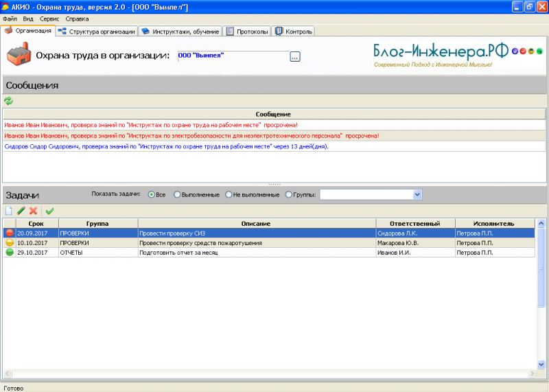Refresh the messages list with green arrows icon
The height and width of the screenshot is (392, 549).
click(x=8, y=101)
